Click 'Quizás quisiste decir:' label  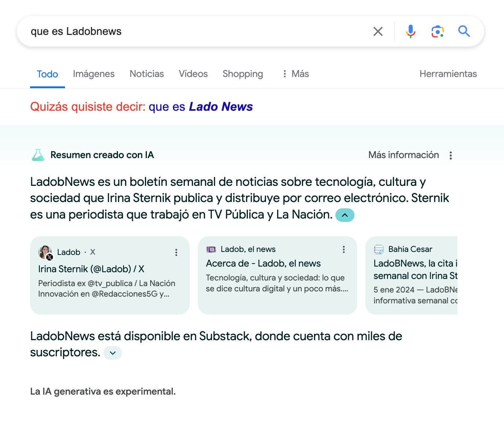click(x=88, y=107)
